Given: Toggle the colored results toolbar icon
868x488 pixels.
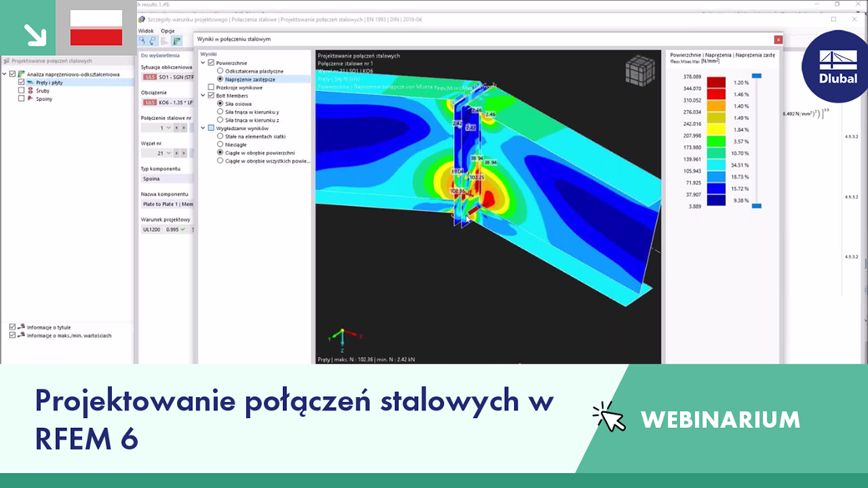Looking at the screenshot, I should click(x=177, y=41).
